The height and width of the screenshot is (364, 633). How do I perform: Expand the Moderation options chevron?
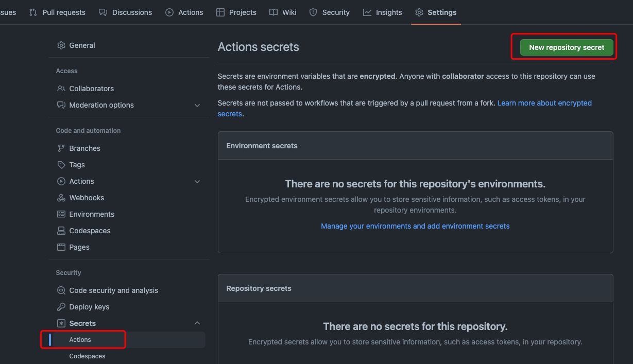(197, 105)
